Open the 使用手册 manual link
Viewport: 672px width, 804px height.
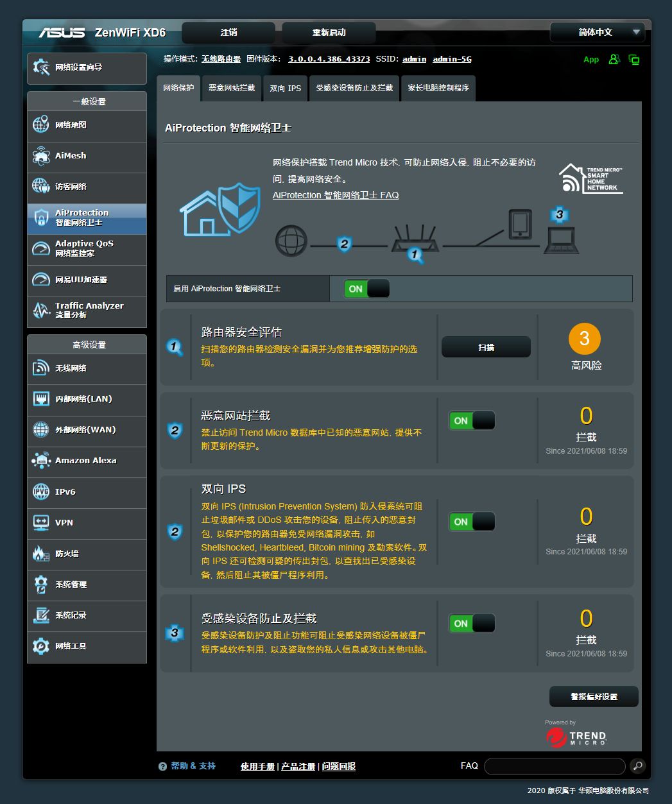[257, 766]
